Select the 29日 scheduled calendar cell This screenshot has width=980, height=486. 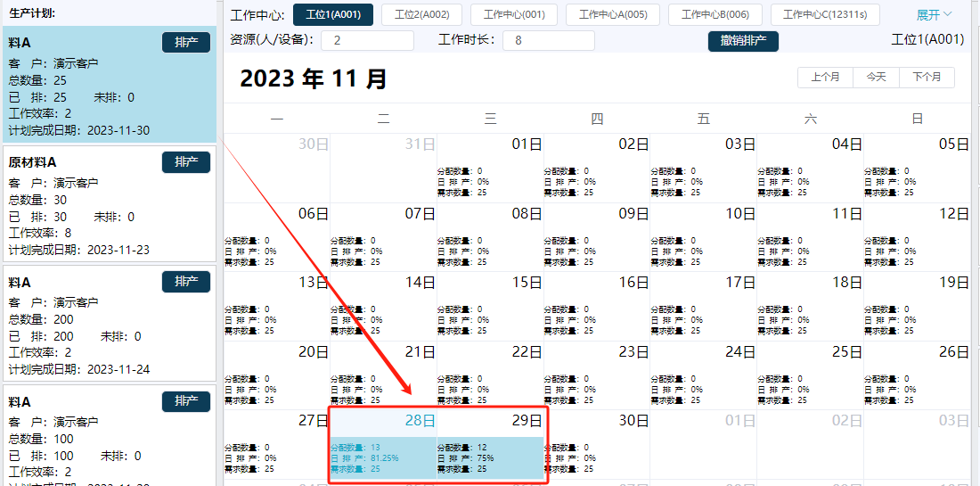point(490,446)
